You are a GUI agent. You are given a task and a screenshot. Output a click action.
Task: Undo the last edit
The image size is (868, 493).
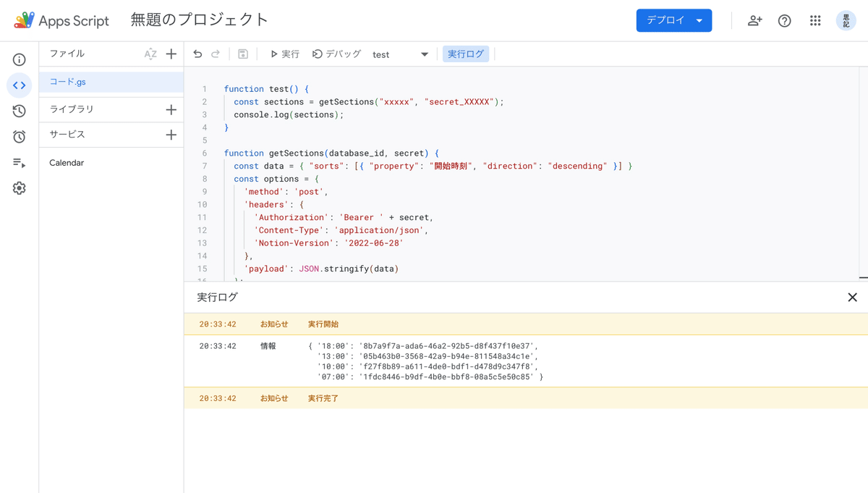coord(197,54)
